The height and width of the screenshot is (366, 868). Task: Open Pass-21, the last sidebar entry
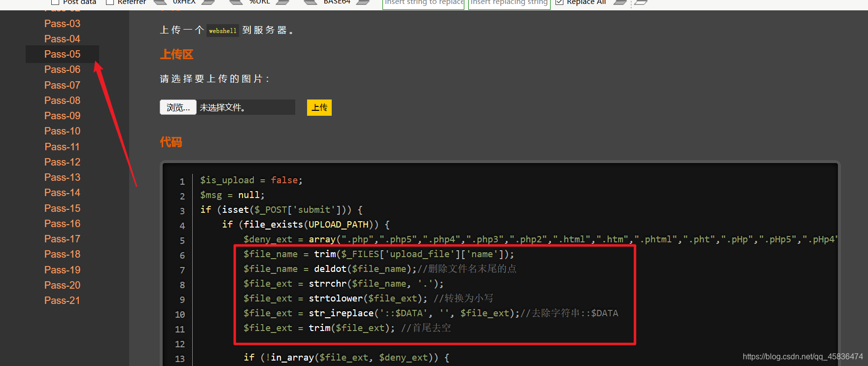click(x=62, y=300)
